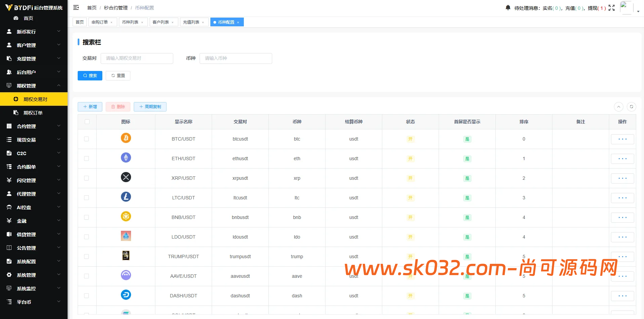Expand the 新币发行 sidebar menu

coord(34,31)
